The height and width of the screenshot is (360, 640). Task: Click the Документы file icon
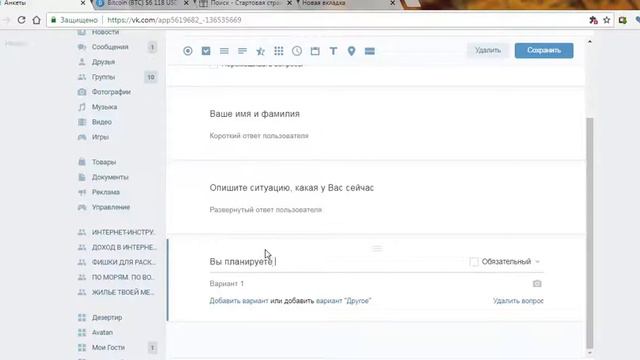pyautogui.click(x=82, y=177)
